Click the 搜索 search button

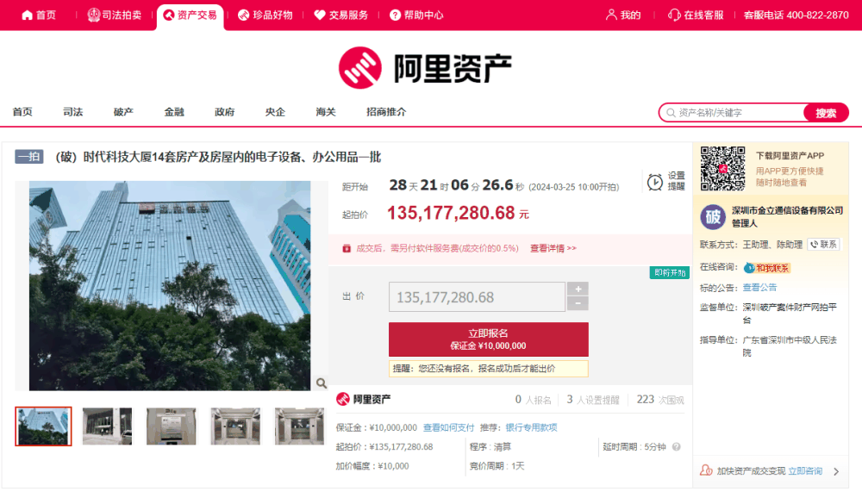(x=825, y=113)
